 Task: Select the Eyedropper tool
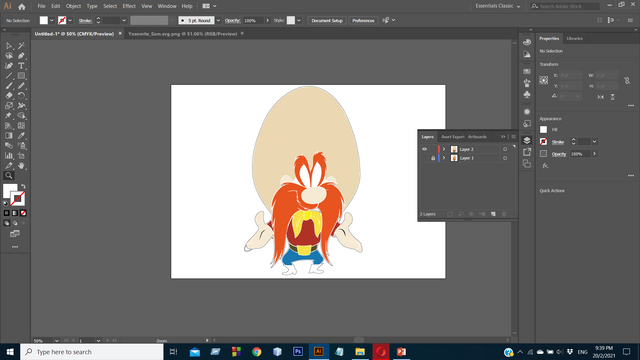pyautogui.click(x=21, y=136)
